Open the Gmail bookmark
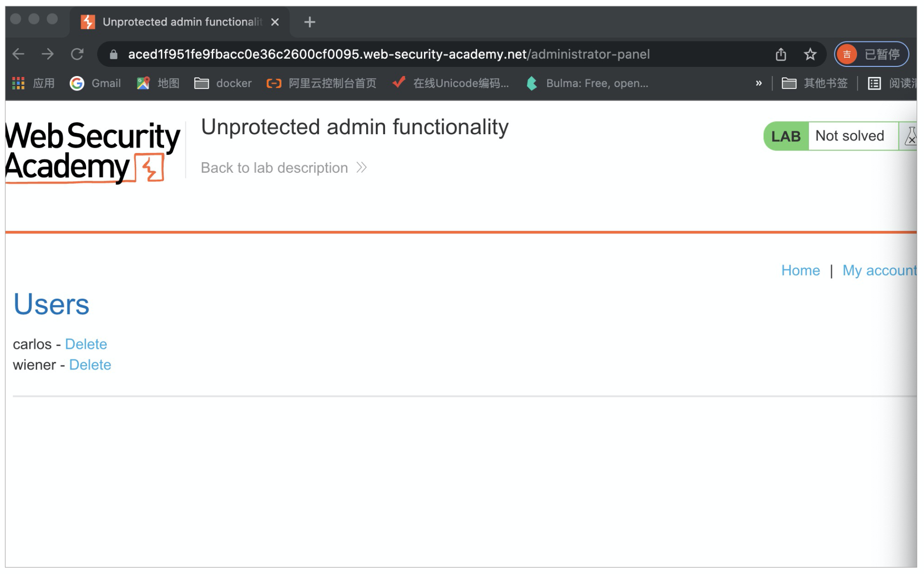The height and width of the screenshot is (574, 924). tap(95, 83)
